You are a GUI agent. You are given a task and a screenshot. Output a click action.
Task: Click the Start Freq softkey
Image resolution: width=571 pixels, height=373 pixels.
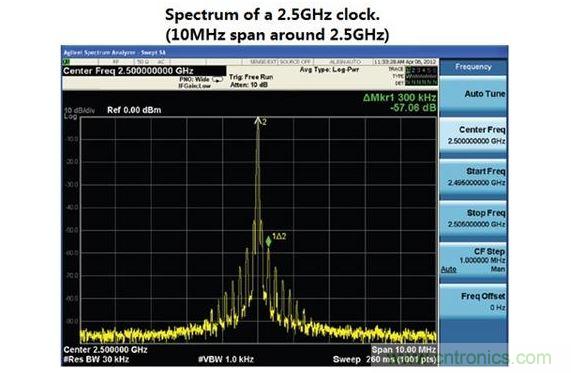click(473, 177)
